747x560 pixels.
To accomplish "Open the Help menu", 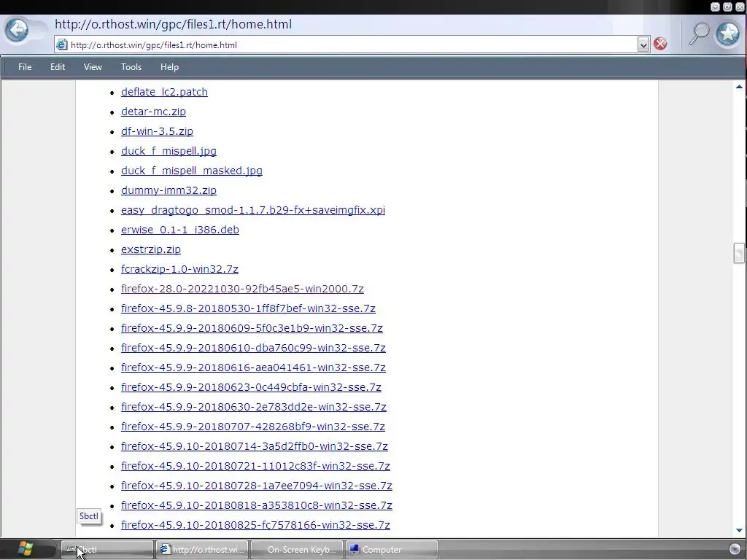I will 169,67.
